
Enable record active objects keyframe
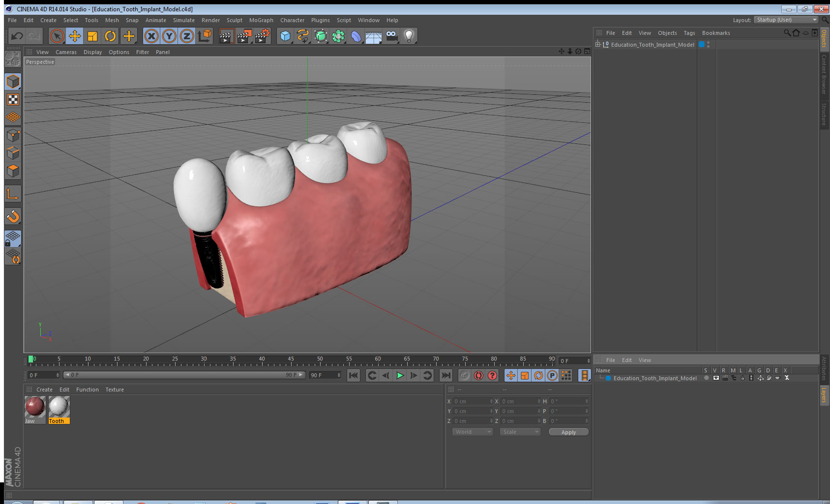pyautogui.click(x=465, y=375)
